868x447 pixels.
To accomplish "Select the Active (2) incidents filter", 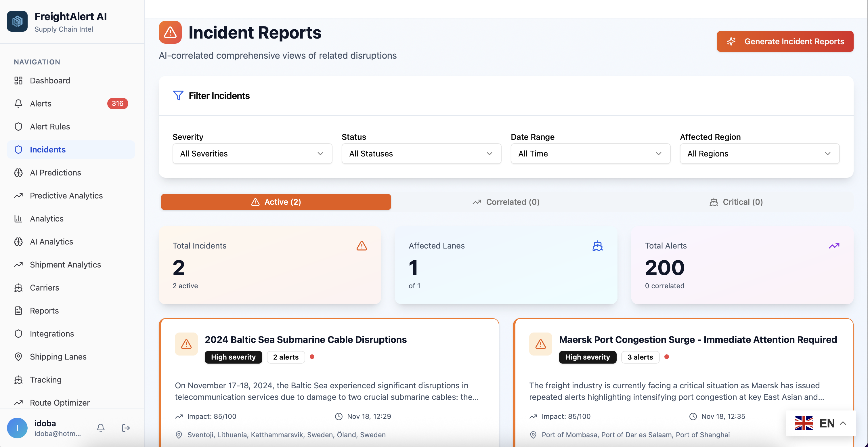I will coord(276,202).
